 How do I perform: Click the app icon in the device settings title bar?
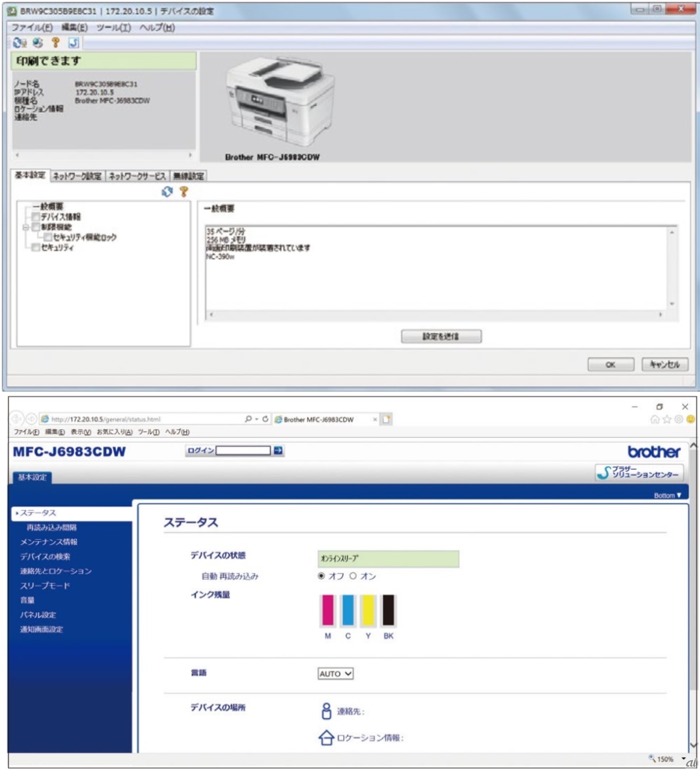[x=12, y=11]
